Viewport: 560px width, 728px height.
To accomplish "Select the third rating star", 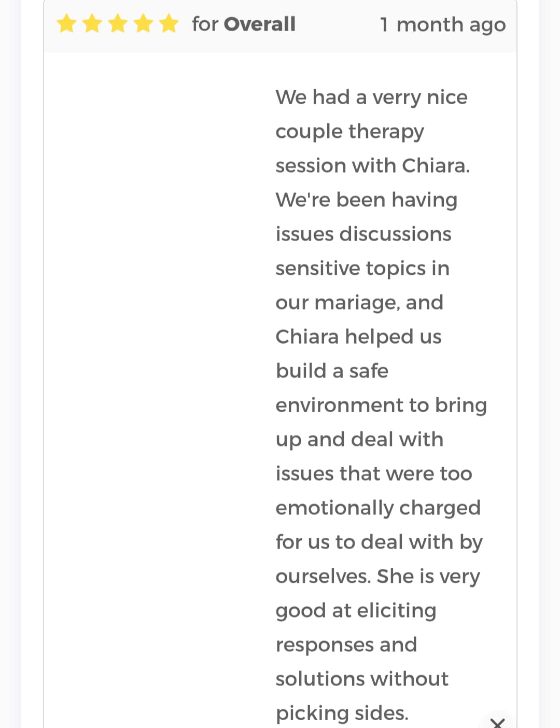I will (x=118, y=24).
